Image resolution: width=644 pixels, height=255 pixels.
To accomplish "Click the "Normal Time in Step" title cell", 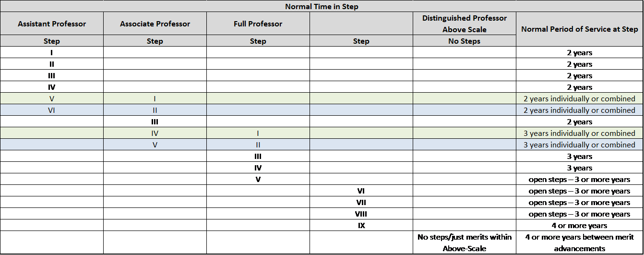I will [x=322, y=6].
